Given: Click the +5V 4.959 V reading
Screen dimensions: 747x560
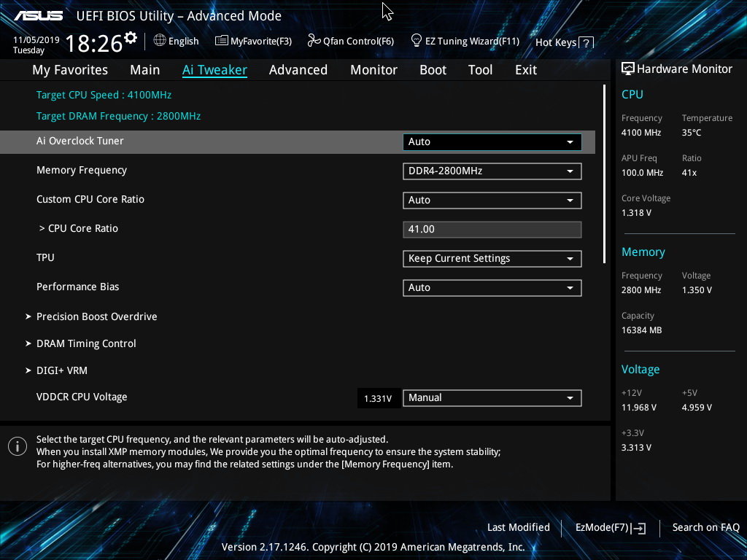Looking at the screenshot, I should pyautogui.click(x=697, y=408).
